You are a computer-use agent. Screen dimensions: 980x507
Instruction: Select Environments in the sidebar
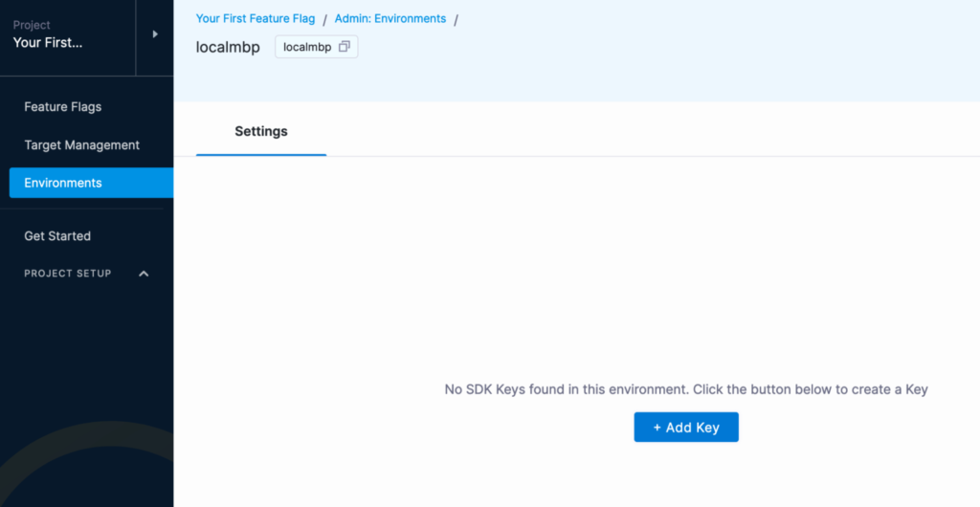(x=91, y=183)
